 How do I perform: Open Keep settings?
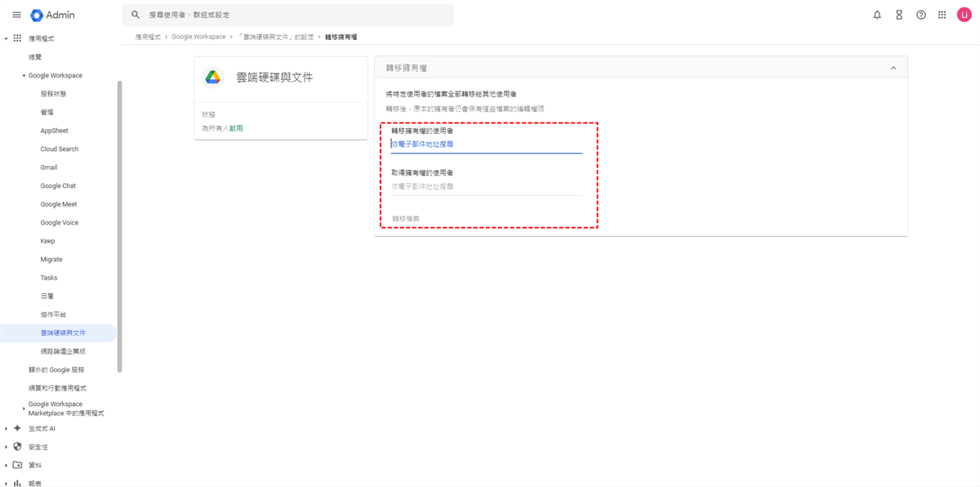(47, 241)
